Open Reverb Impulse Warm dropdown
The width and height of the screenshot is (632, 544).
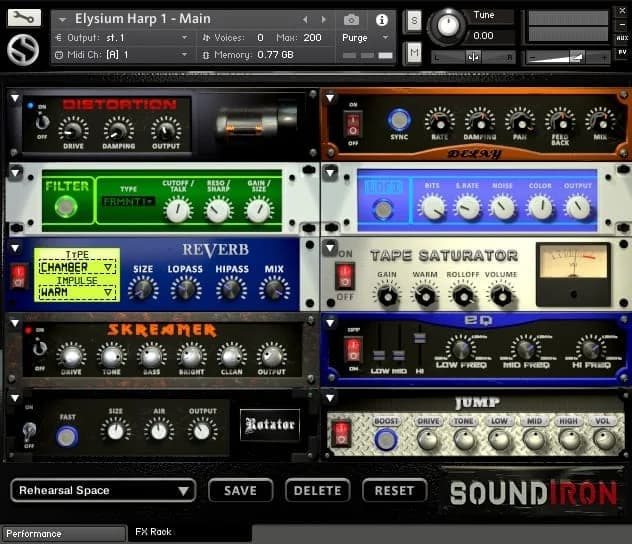(x=77, y=292)
